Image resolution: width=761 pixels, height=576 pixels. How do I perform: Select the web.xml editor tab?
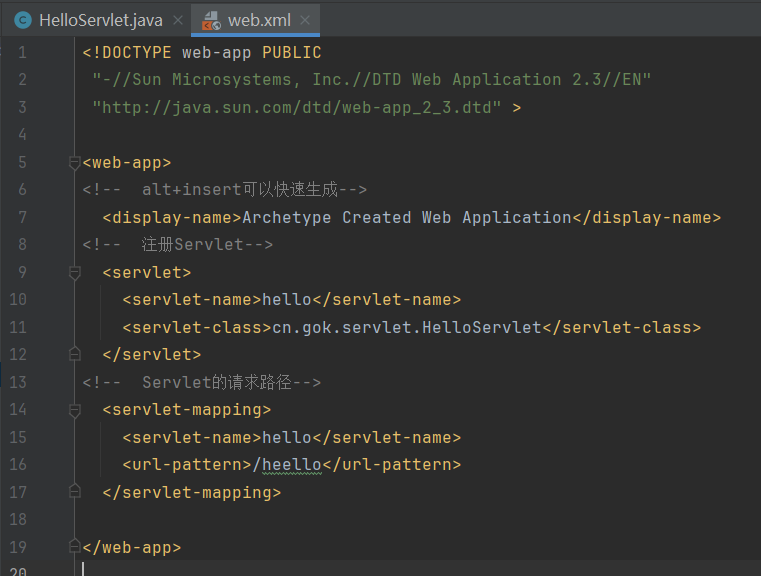coord(256,20)
